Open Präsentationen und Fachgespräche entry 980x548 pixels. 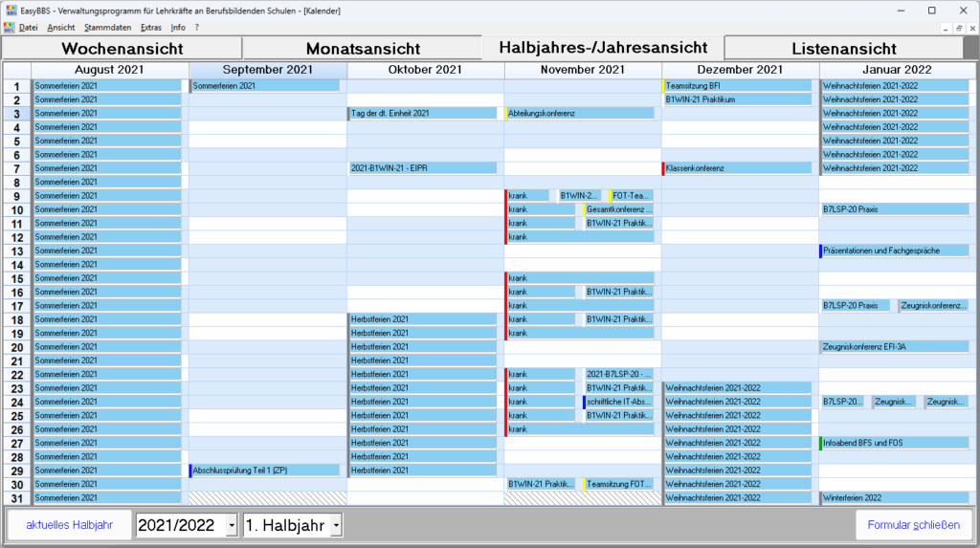[x=895, y=251]
